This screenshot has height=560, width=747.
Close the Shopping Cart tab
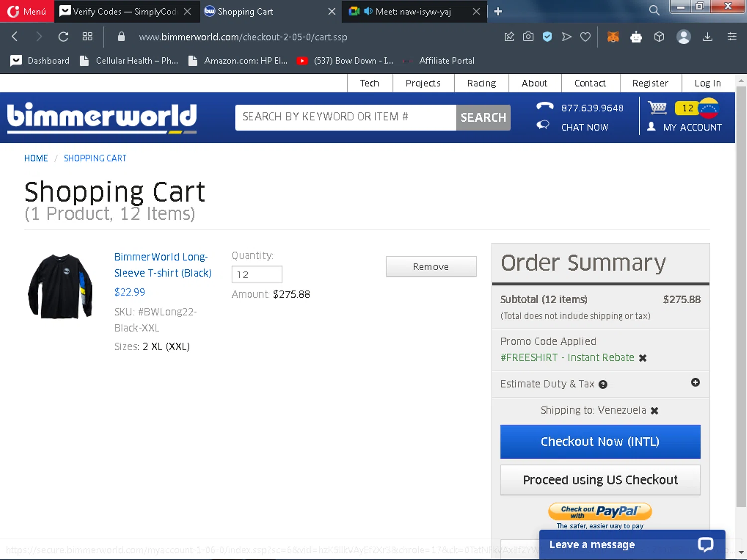[331, 11]
